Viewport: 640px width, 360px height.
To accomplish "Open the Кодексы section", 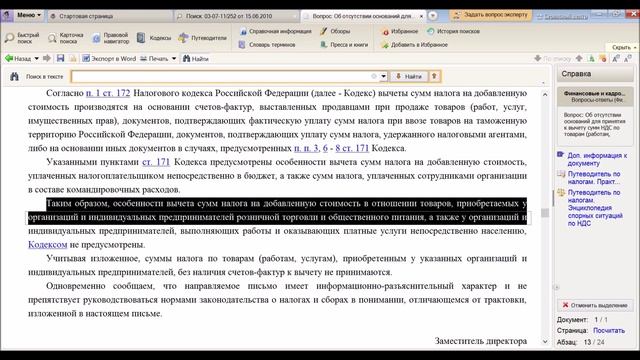I will (x=154, y=38).
